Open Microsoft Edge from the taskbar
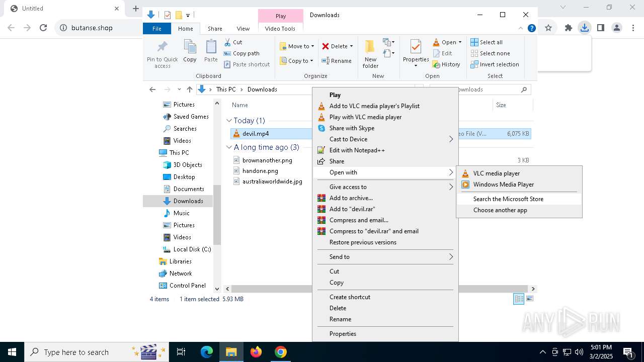Image resolution: width=644 pixels, height=362 pixels. 207,352
